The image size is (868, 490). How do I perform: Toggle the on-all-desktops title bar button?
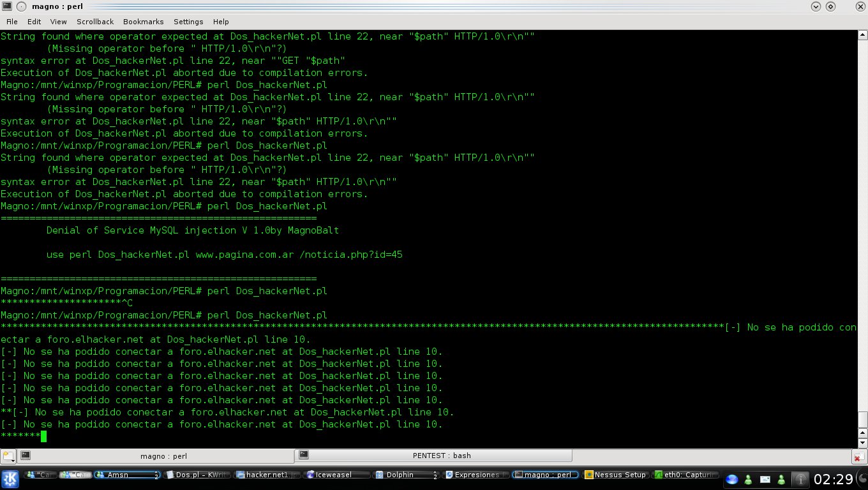21,6
